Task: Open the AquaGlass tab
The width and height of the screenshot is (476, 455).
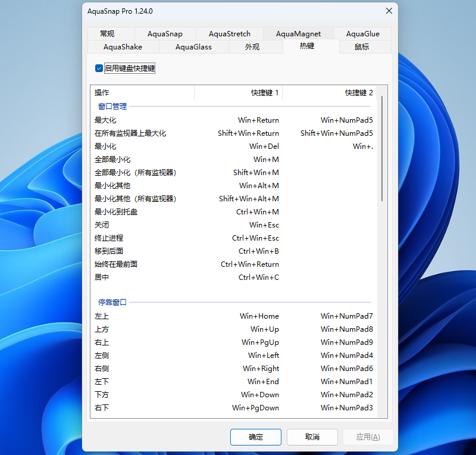Action: [193, 47]
